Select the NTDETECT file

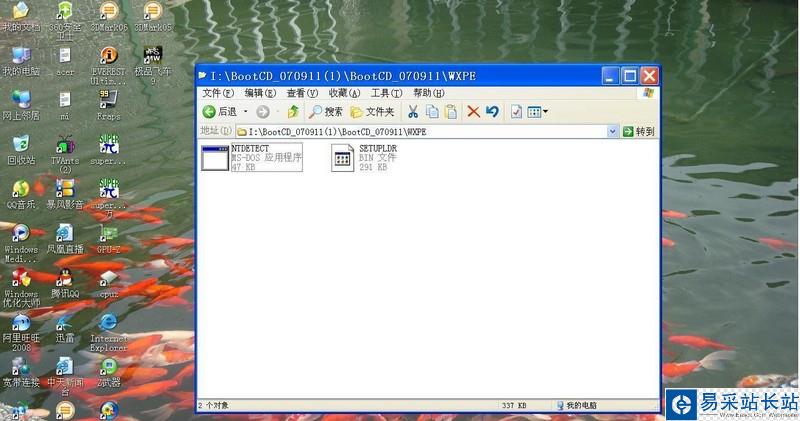click(252, 157)
